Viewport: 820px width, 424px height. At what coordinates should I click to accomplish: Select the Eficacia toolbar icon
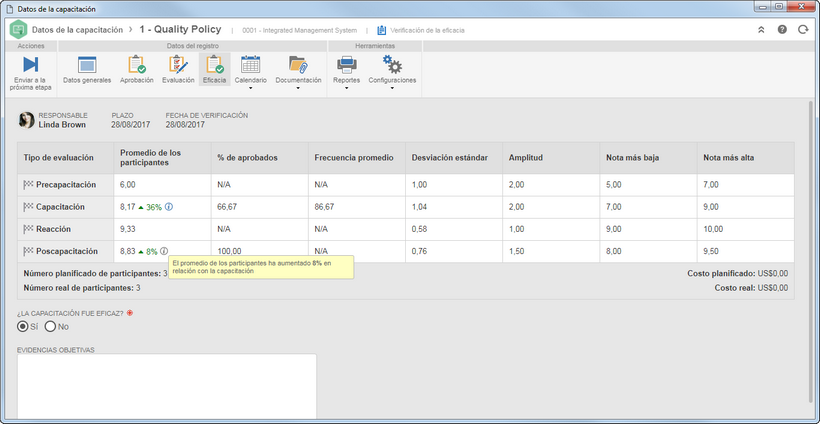pyautogui.click(x=214, y=64)
